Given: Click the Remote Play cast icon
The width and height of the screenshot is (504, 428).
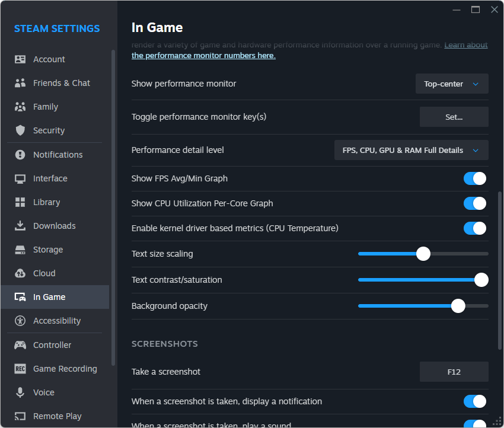Looking at the screenshot, I should pos(20,416).
